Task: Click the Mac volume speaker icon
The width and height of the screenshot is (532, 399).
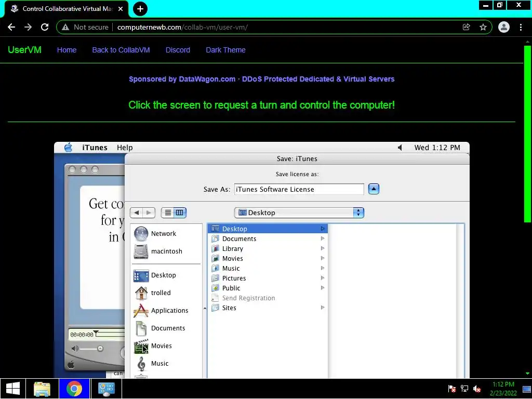Action: tap(400, 148)
